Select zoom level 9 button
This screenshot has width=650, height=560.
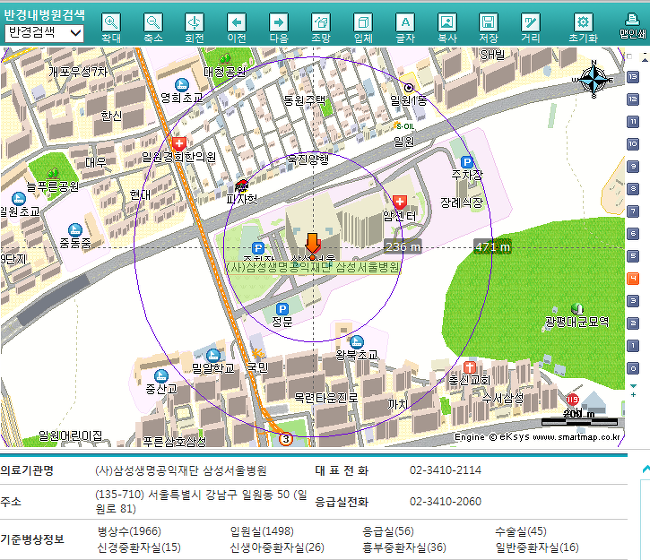(633, 166)
